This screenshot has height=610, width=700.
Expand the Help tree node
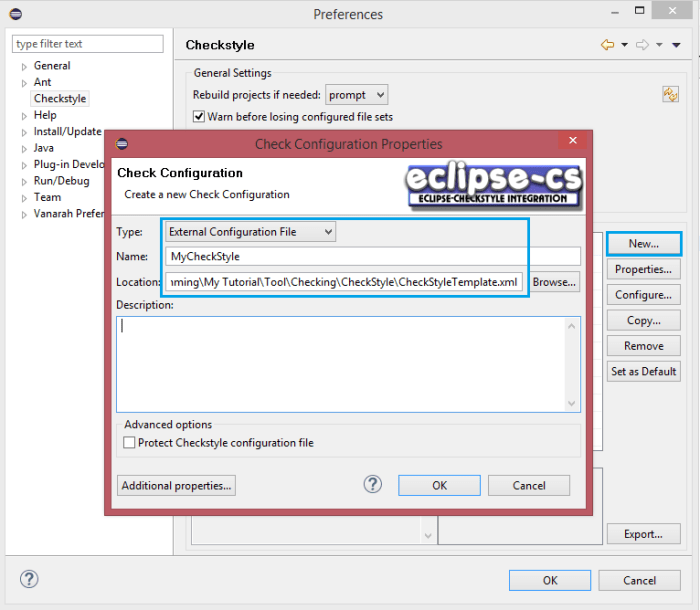pyautogui.click(x=24, y=116)
